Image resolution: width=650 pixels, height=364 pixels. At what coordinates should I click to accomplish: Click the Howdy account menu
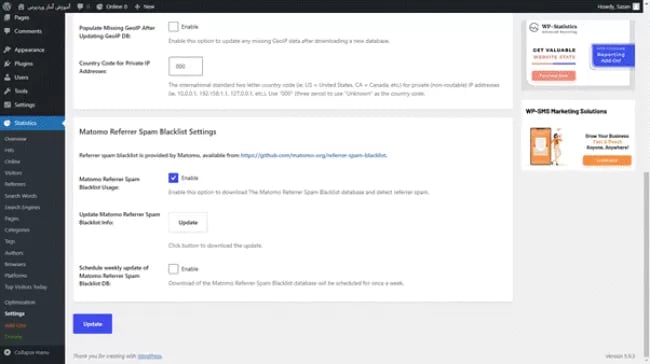click(x=618, y=7)
